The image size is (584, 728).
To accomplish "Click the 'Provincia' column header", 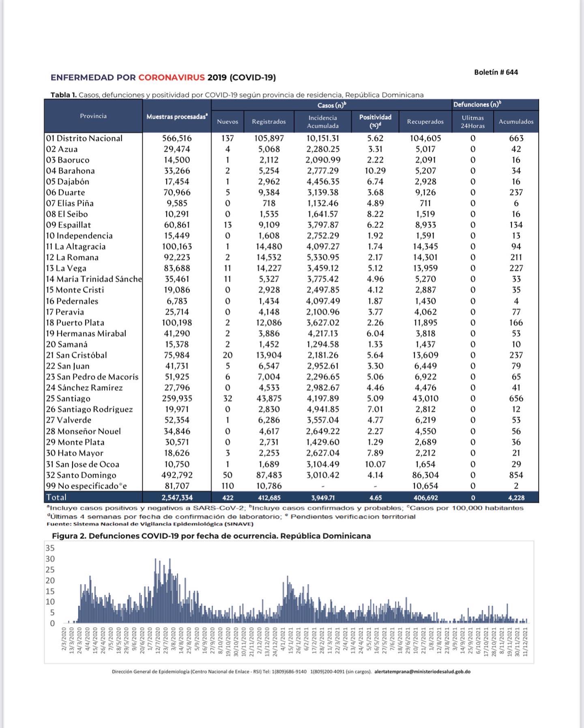I will click(93, 116).
